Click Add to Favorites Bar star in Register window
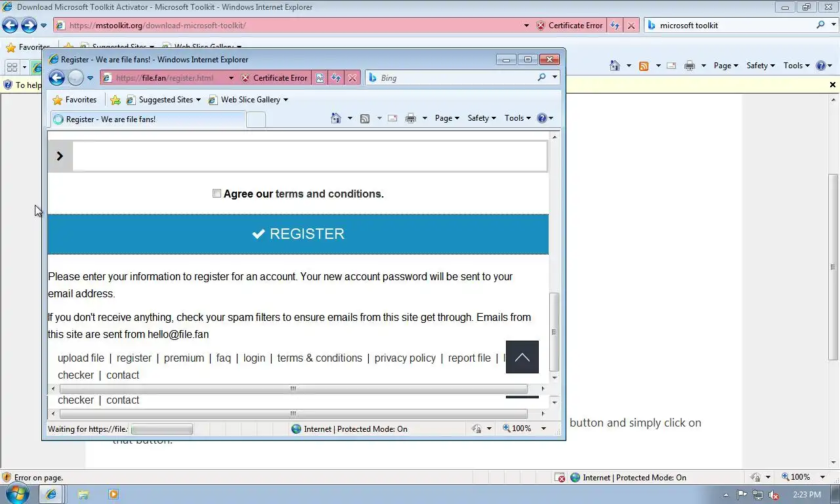The height and width of the screenshot is (504, 840). [115, 100]
